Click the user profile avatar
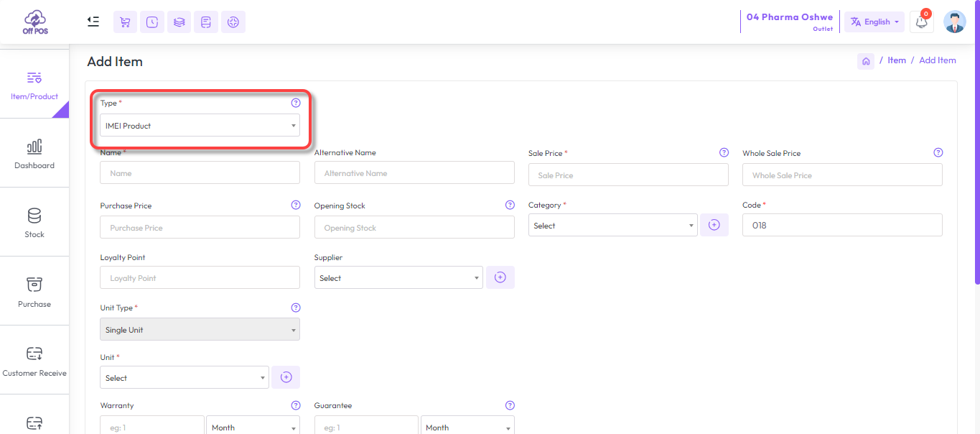This screenshot has height=434, width=980. [x=954, y=22]
